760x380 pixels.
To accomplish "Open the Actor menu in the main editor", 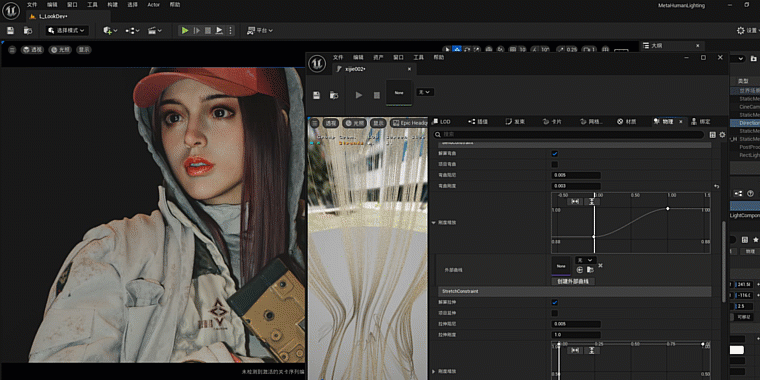I will click(x=154, y=4).
